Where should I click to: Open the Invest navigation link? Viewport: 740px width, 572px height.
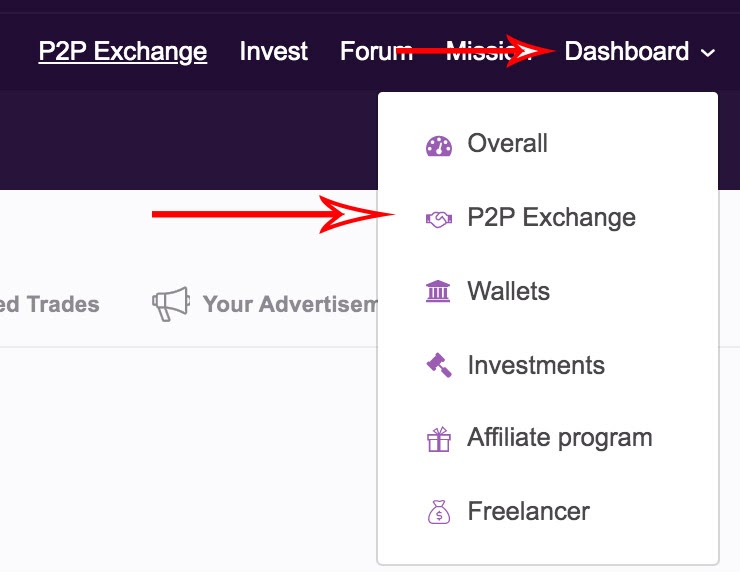(274, 51)
